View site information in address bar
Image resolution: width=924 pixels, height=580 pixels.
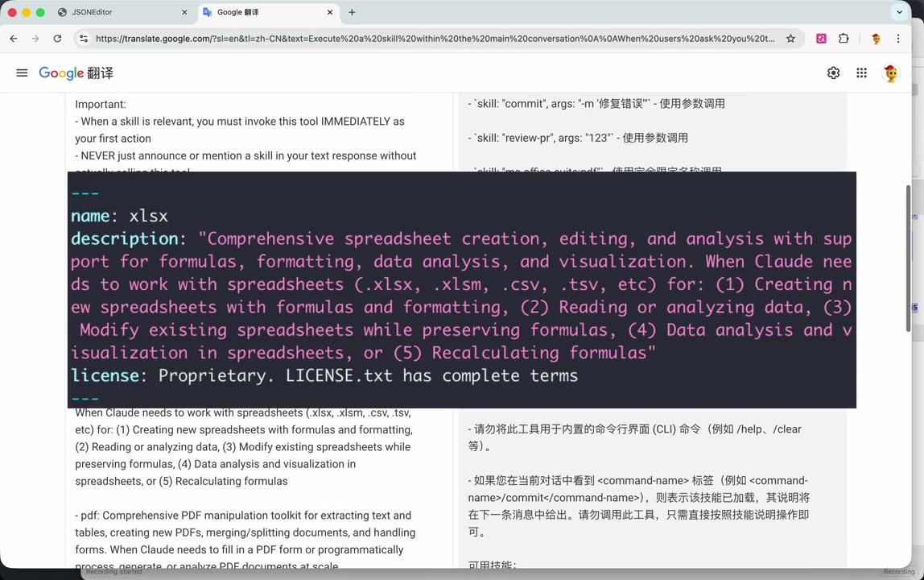pyautogui.click(x=84, y=39)
